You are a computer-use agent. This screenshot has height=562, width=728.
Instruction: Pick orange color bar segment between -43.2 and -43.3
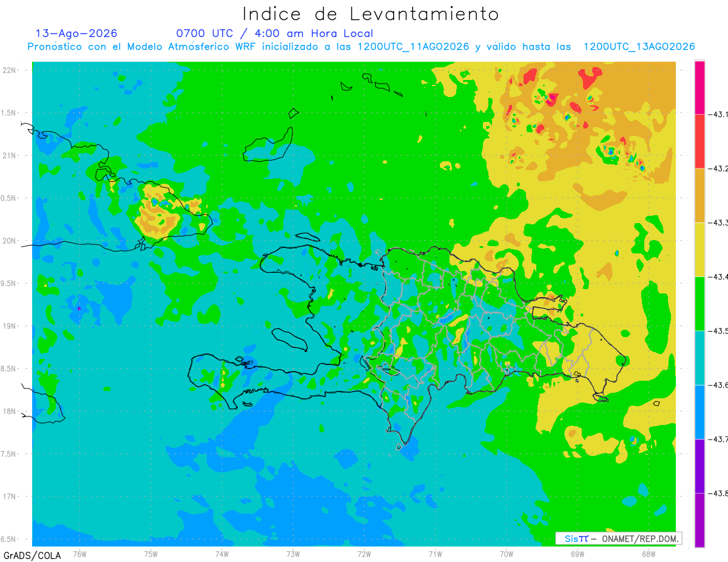pos(699,195)
